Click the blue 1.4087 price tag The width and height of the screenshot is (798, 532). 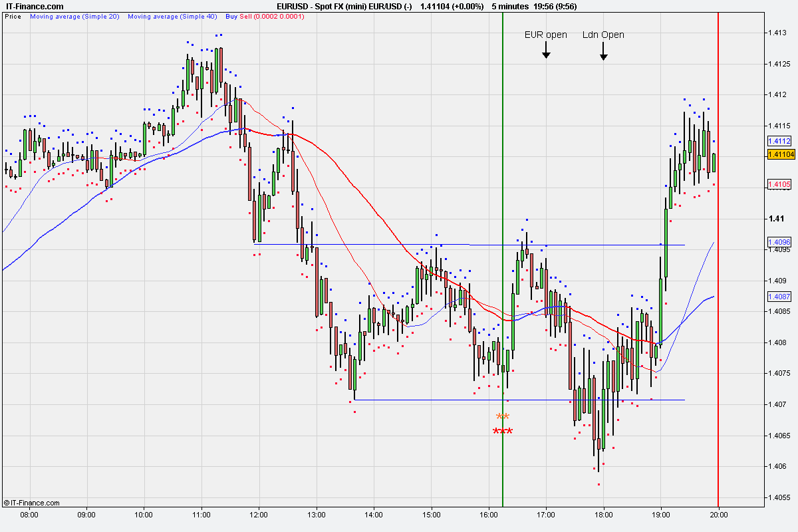[x=779, y=297]
